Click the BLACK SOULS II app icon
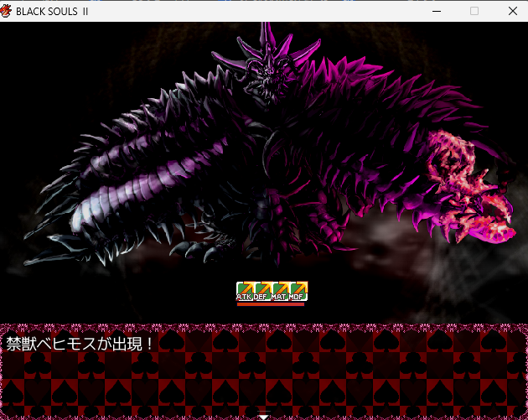 pos(6,11)
